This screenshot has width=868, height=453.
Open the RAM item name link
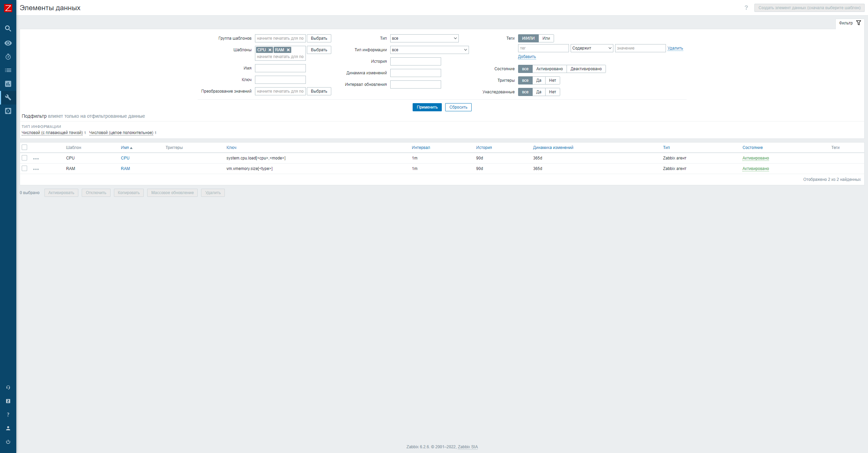click(125, 169)
